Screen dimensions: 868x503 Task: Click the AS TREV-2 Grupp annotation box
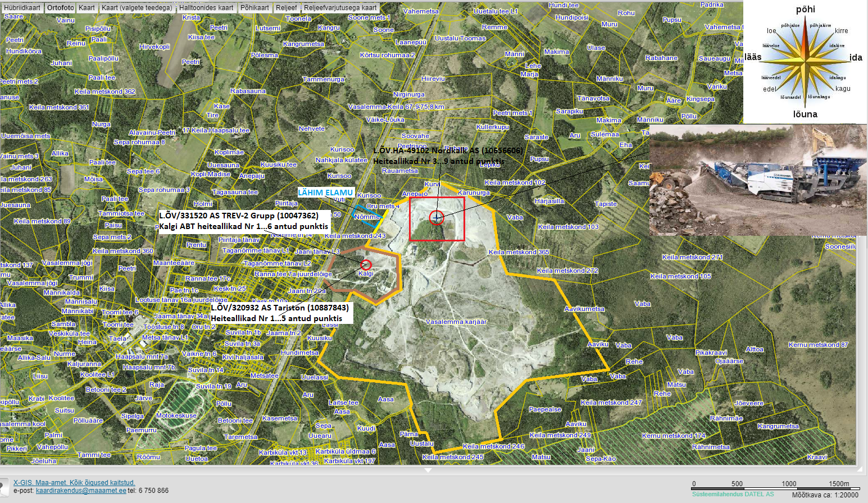243,221
